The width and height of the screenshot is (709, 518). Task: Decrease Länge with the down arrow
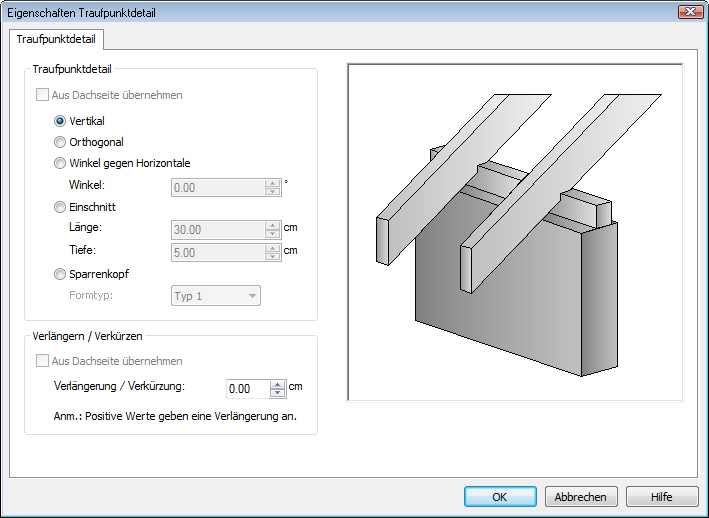point(273,234)
